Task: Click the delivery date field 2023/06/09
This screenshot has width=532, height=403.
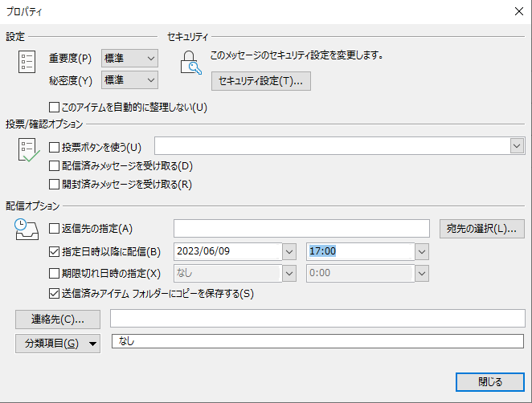Action: click(228, 251)
